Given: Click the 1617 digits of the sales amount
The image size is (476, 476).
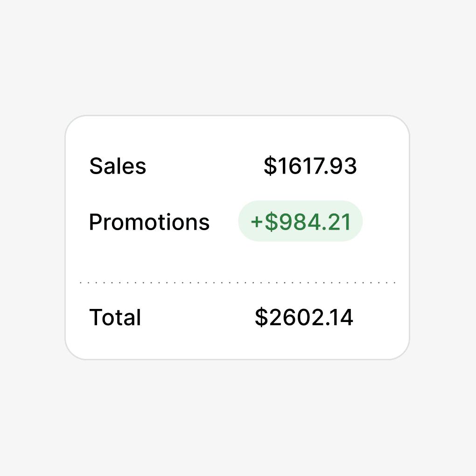Looking at the screenshot, I should pyautogui.click(x=300, y=166).
